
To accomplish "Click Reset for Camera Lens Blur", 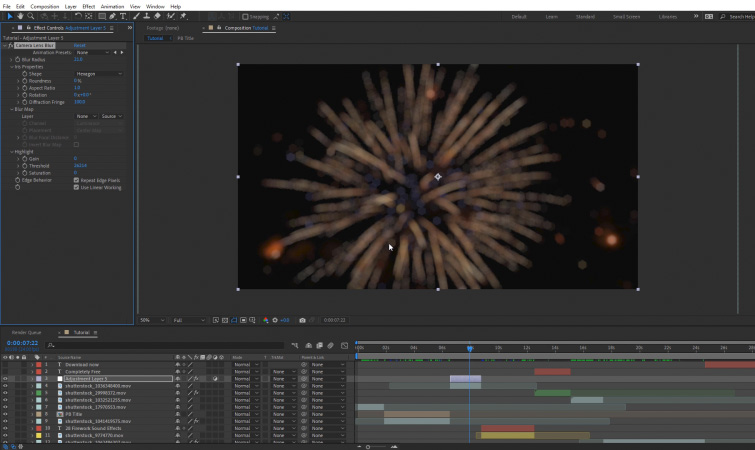I will tap(79, 46).
